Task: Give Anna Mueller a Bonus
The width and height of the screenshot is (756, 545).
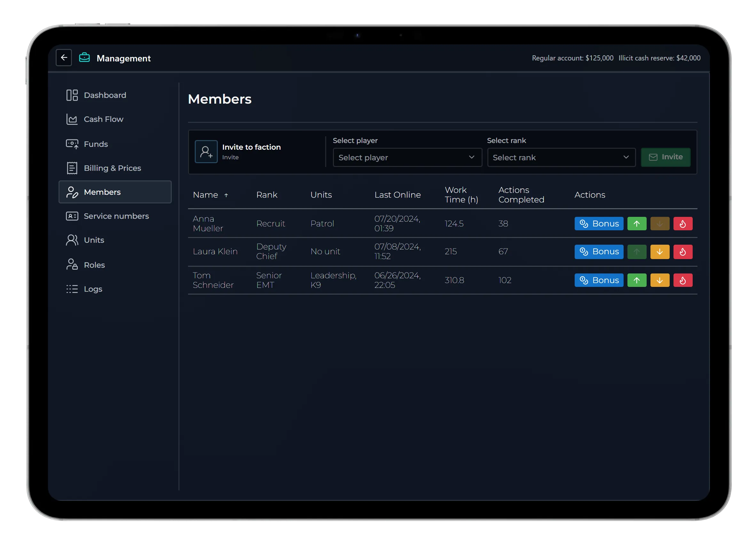Action: (x=599, y=224)
